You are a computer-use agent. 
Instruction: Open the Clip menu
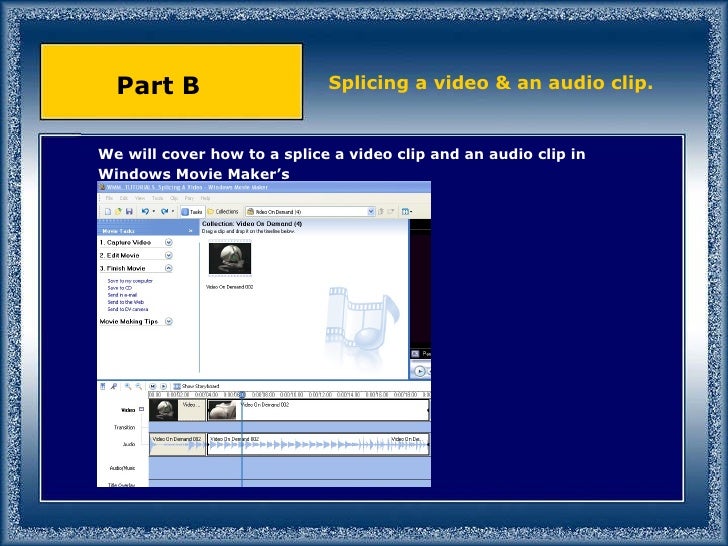pyautogui.click(x=174, y=198)
